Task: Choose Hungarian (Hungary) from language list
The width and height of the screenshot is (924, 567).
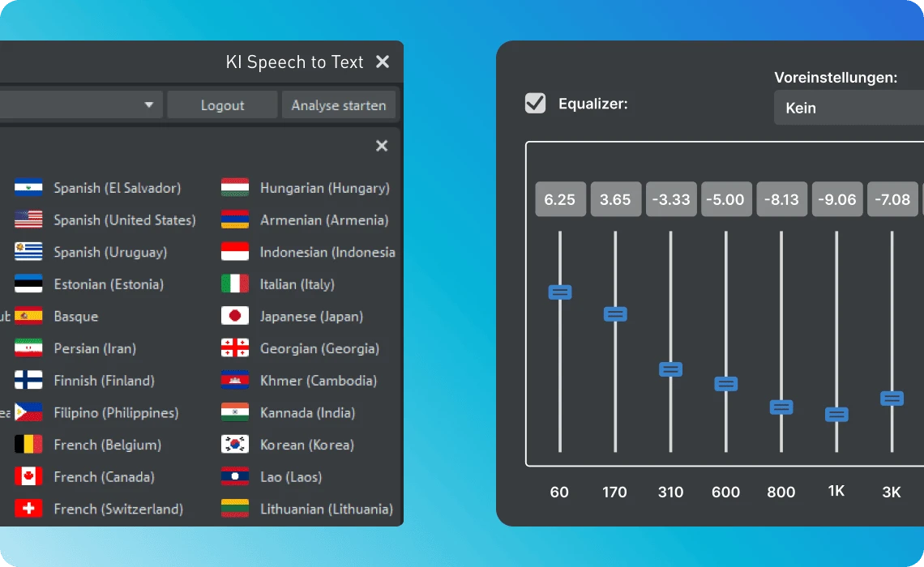Action: click(x=324, y=188)
